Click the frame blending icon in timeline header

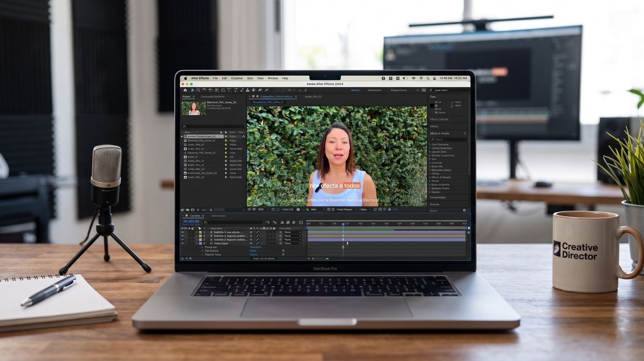click(288, 222)
